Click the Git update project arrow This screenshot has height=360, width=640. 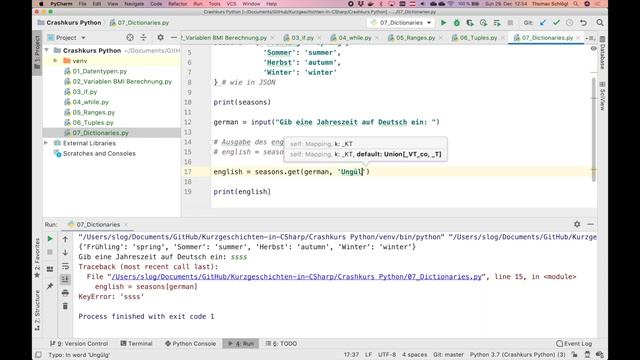point(542,23)
